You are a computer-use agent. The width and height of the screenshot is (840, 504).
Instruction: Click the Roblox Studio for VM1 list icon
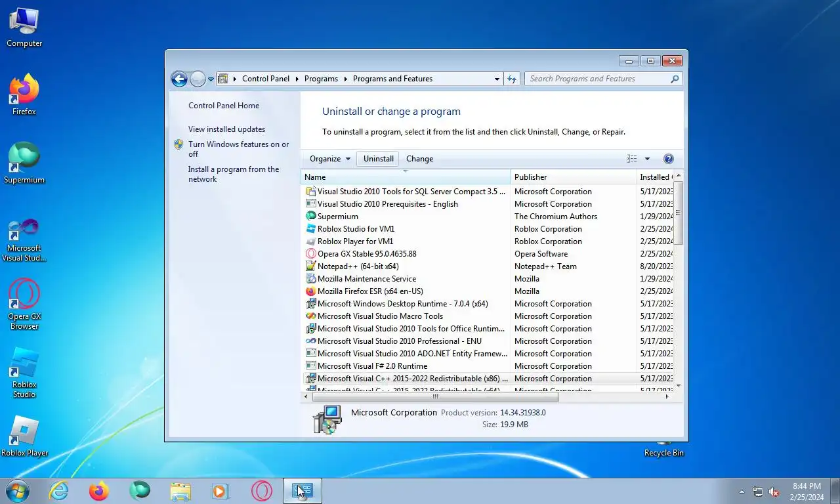pyautogui.click(x=311, y=228)
